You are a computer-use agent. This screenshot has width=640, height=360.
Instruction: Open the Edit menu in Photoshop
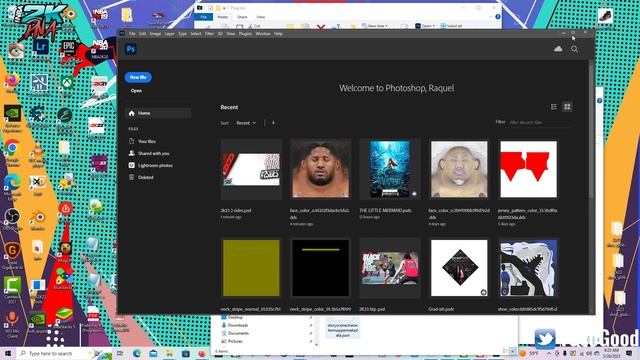pyautogui.click(x=142, y=34)
